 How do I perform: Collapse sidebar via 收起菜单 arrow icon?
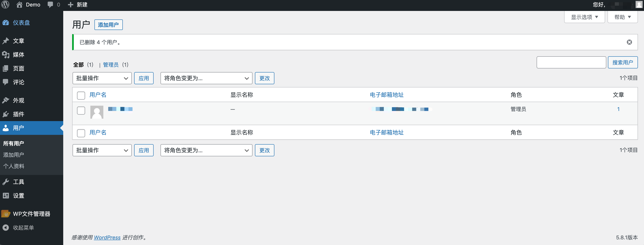5,227
